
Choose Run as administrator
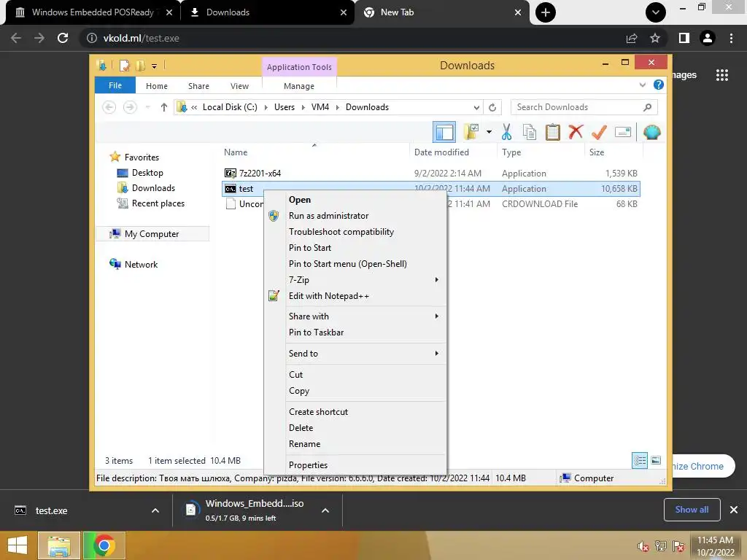355,216
